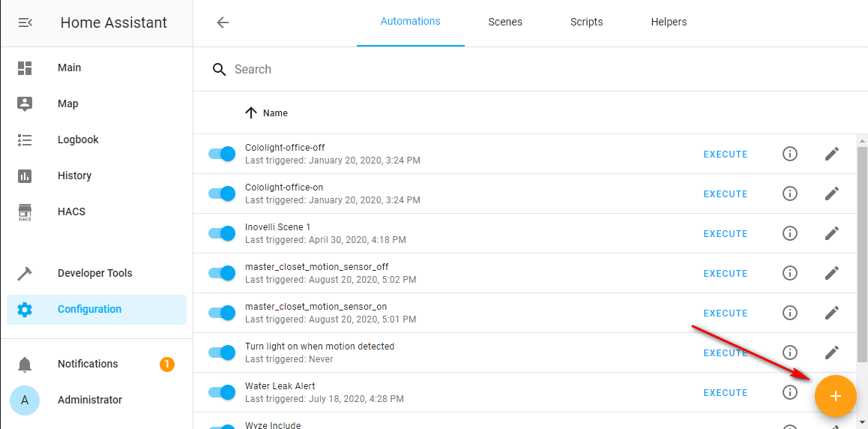Execute the Inovelli Scene 1 automation
This screenshot has width=868, height=429.
click(725, 234)
